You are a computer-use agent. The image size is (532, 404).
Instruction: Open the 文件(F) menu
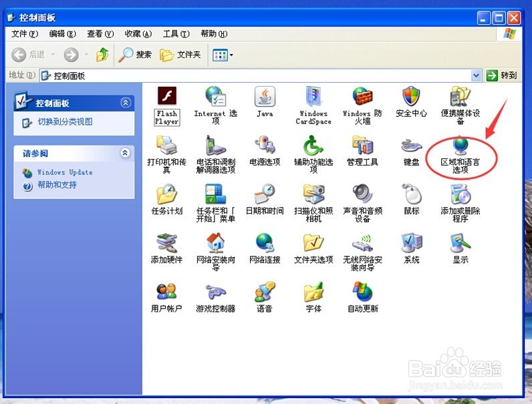click(25, 34)
